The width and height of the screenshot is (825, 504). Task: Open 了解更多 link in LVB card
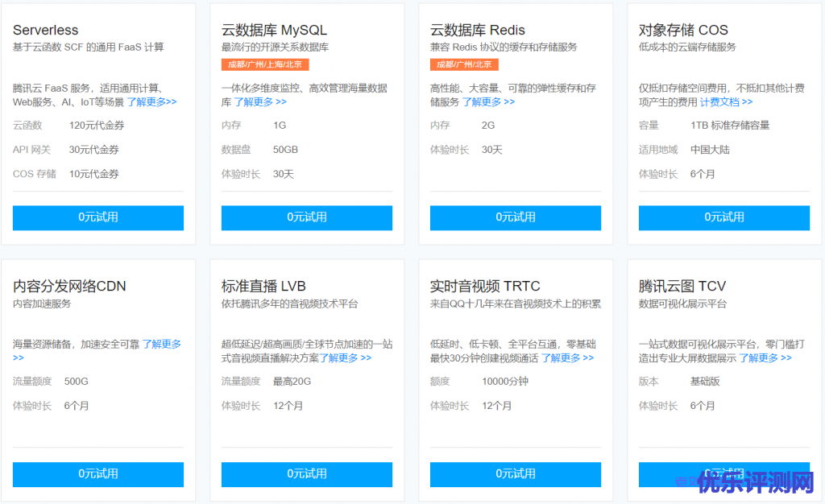pos(345,358)
